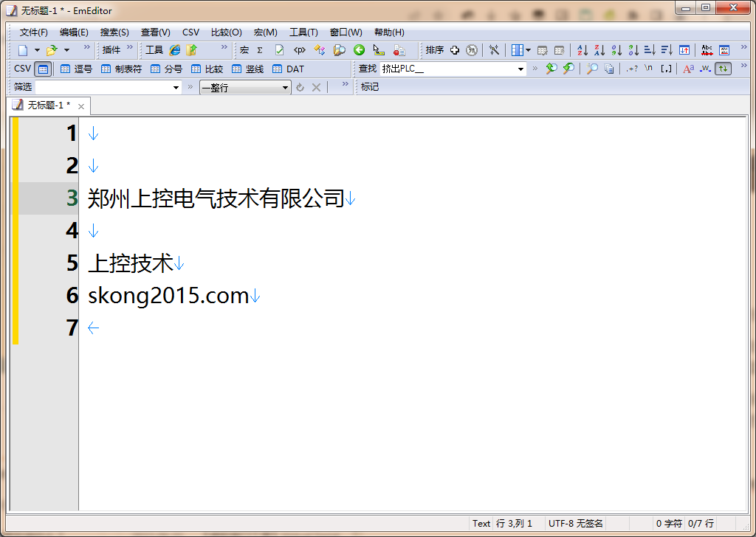
Task: Open the column grid dropdown arrow
Action: pyautogui.click(x=529, y=50)
